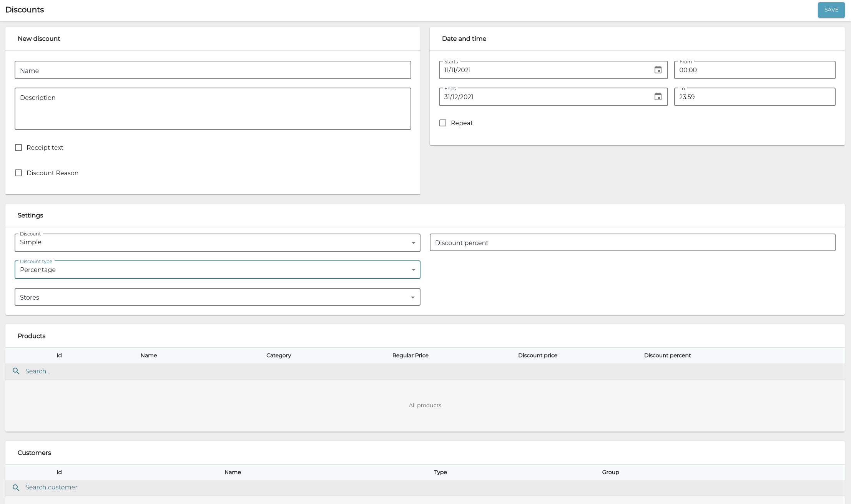Image resolution: width=851 pixels, height=504 pixels.
Task: Click the customer search magnifier icon
Action: (16, 487)
